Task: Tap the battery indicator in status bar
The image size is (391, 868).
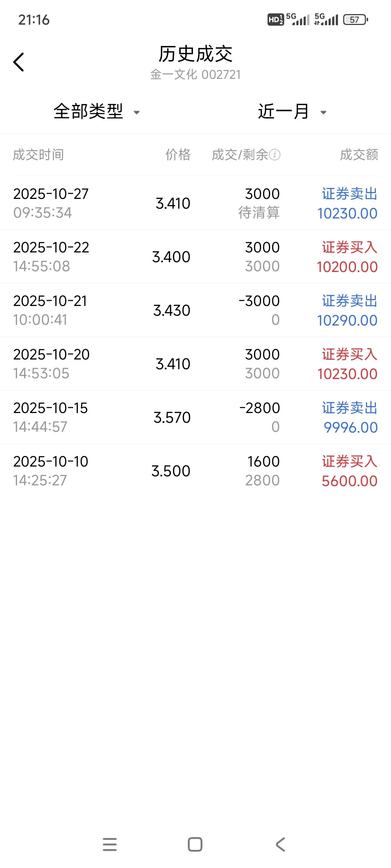Action: [356, 20]
